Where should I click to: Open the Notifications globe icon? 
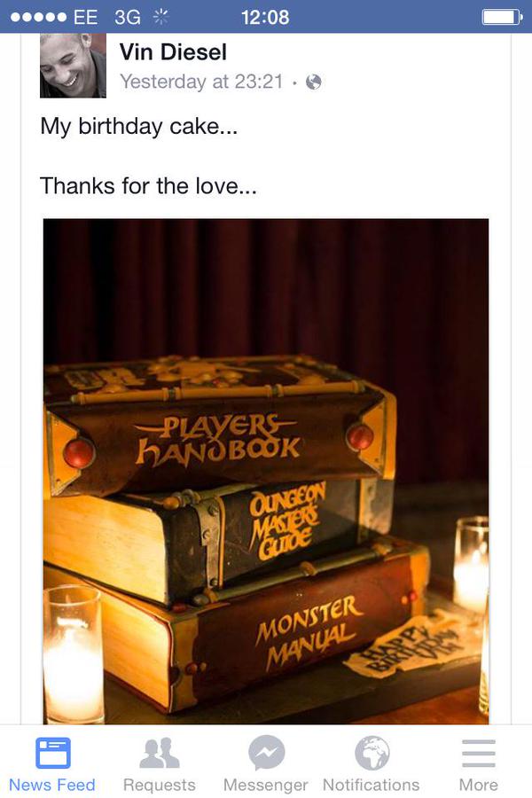(x=372, y=753)
